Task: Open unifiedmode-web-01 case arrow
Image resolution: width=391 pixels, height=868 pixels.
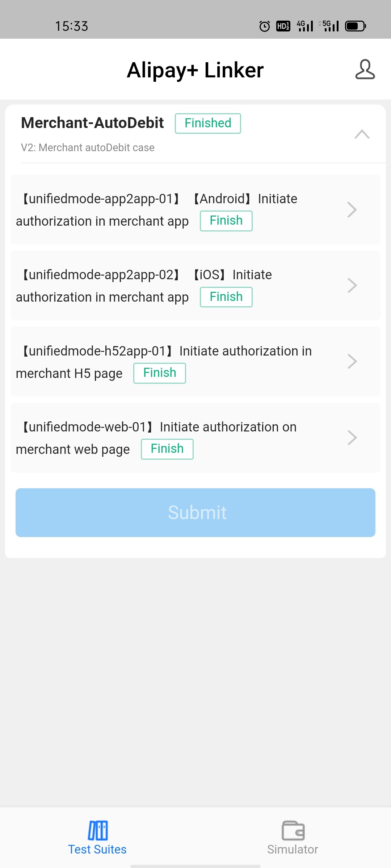Action: [x=352, y=438]
